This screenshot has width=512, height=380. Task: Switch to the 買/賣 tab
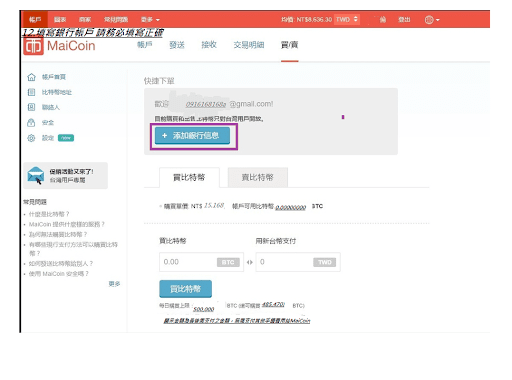[x=289, y=45]
